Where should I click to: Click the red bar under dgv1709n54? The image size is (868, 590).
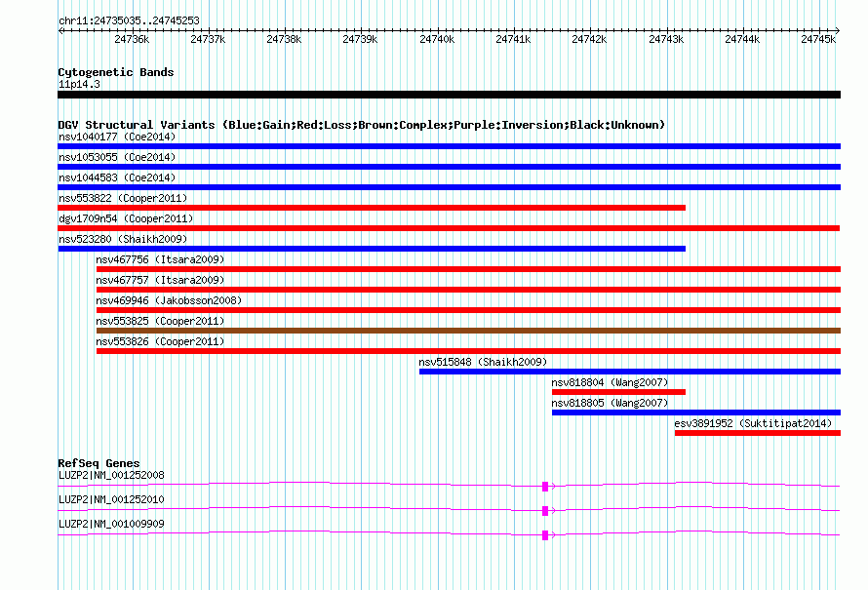pos(449,228)
